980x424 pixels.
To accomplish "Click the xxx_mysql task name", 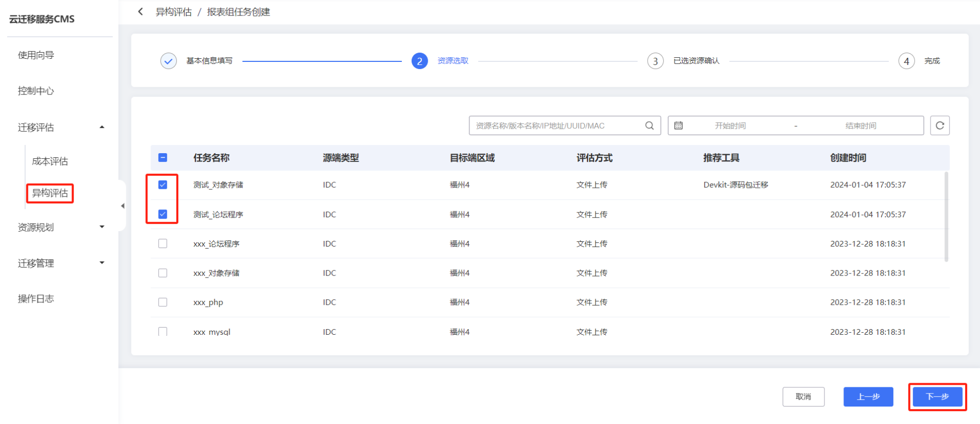I will tap(212, 332).
